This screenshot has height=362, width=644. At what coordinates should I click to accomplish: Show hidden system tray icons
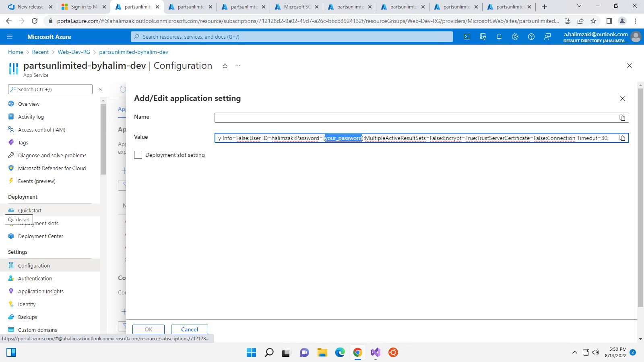point(574,353)
